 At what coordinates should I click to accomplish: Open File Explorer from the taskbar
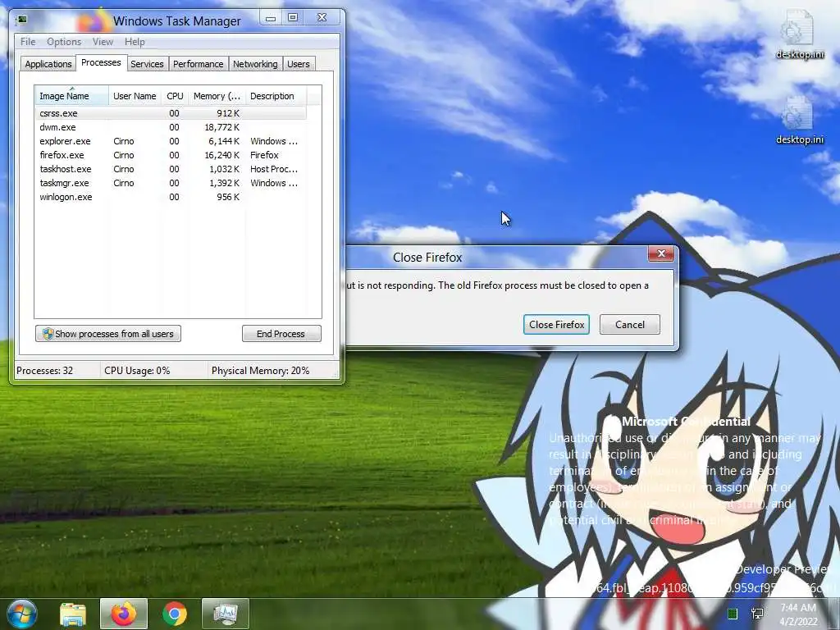click(x=73, y=614)
